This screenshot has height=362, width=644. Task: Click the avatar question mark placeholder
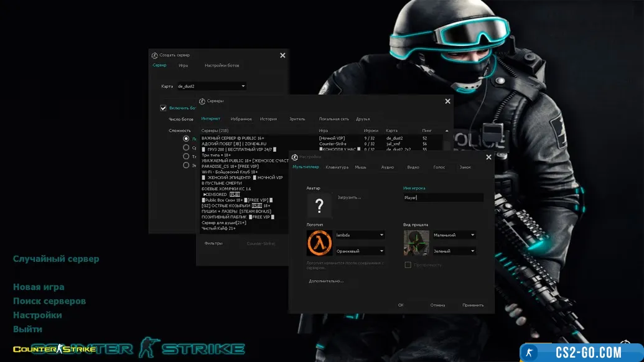[x=319, y=205]
